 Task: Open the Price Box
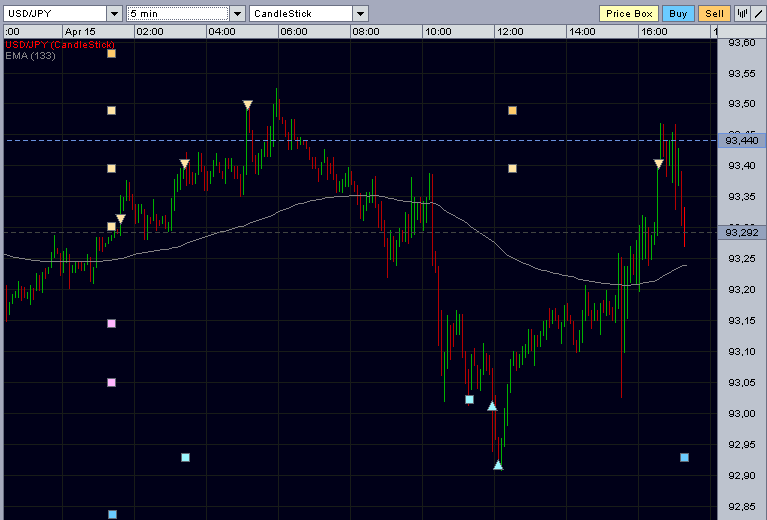[x=629, y=14]
